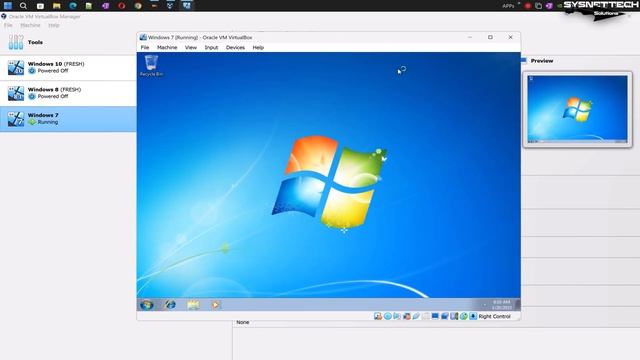Click the recording status indicator icon
The image size is (640, 360).
(x=444, y=316)
